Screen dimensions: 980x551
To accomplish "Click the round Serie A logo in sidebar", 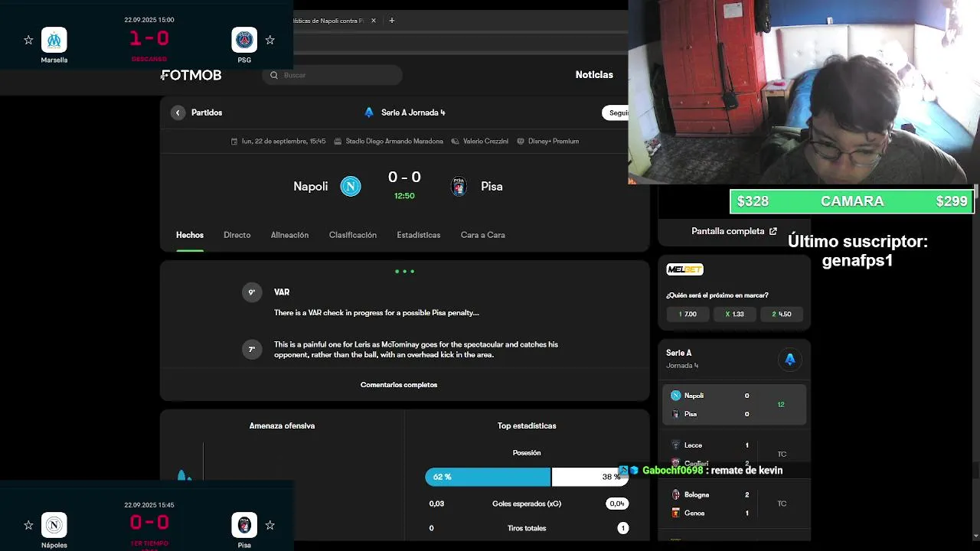I will pyautogui.click(x=790, y=359).
